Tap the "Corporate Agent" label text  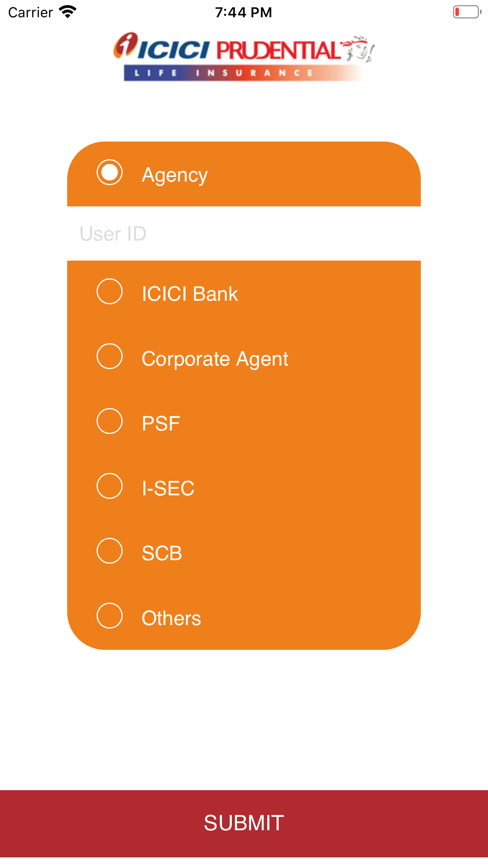215,359
